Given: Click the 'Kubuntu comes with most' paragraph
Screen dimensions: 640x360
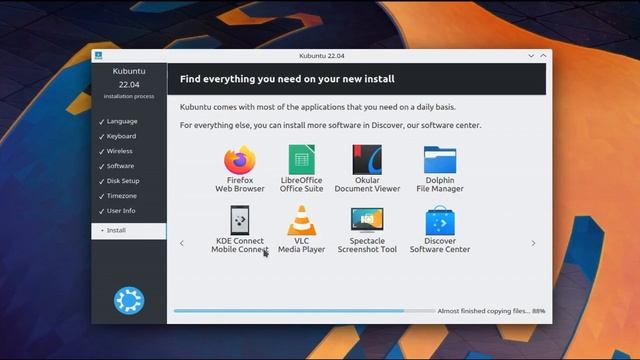Looking at the screenshot, I should (x=318, y=107).
